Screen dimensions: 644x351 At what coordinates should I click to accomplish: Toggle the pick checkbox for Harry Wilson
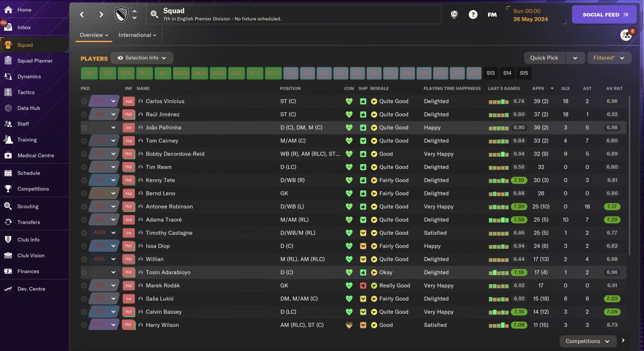84,325
